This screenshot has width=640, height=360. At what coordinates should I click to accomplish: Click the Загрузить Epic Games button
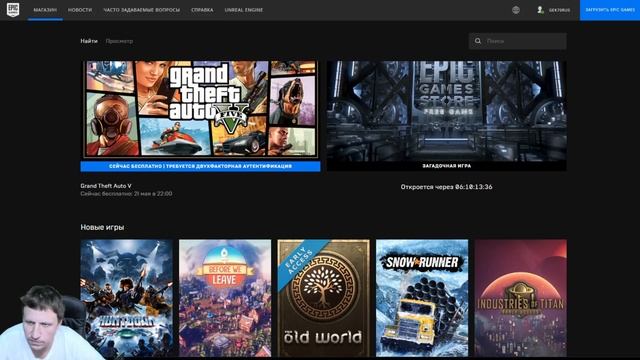[610, 10]
